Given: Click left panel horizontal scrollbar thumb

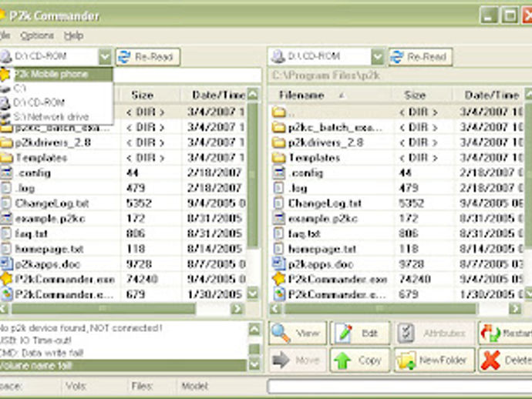Looking at the screenshot, I should click(x=103, y=308).
